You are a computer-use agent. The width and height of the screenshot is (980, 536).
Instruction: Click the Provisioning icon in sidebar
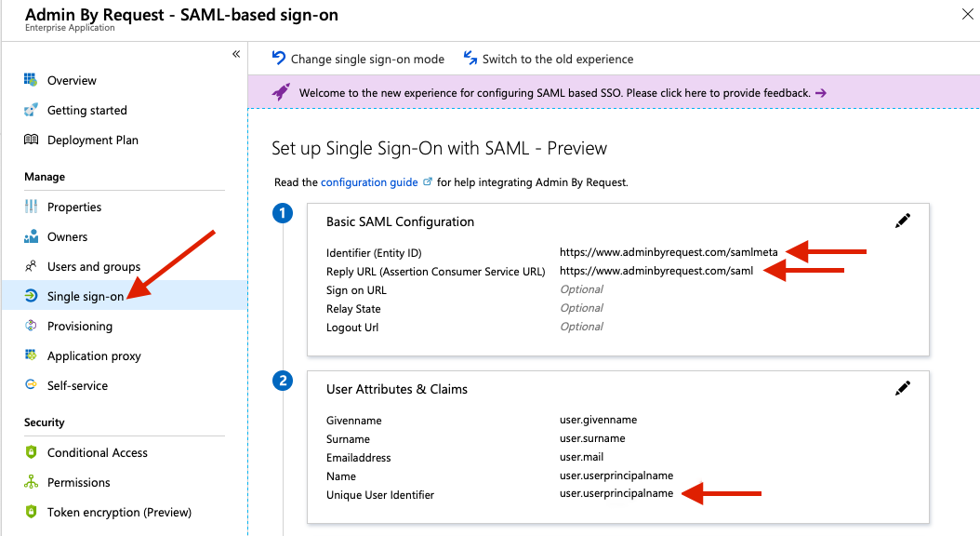[x=31, y=326]
